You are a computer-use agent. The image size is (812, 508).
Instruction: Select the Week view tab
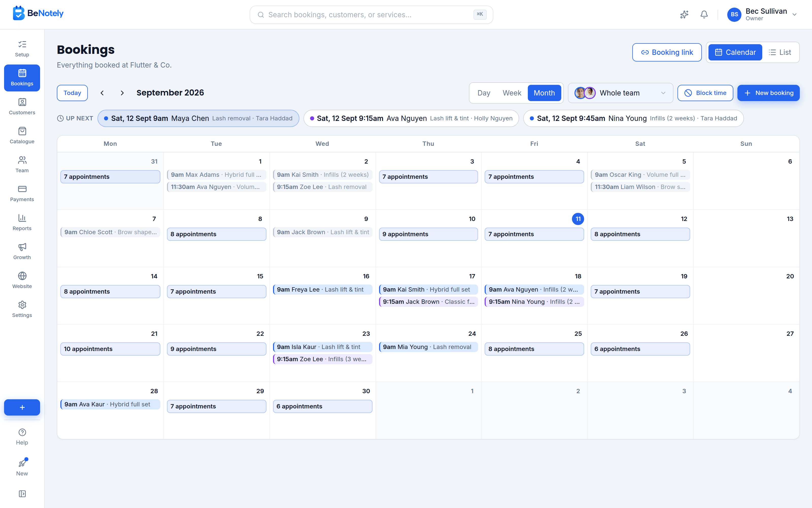tap(512, 93)
